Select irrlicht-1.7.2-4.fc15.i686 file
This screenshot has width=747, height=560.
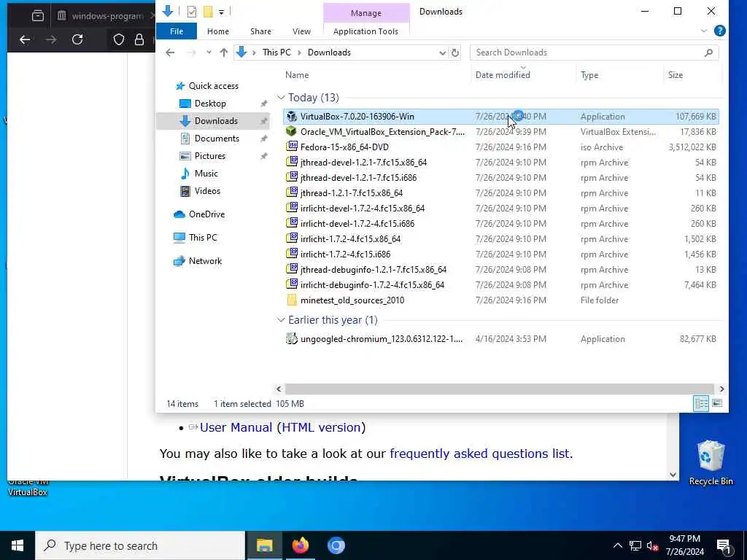[x=345, y=254]
